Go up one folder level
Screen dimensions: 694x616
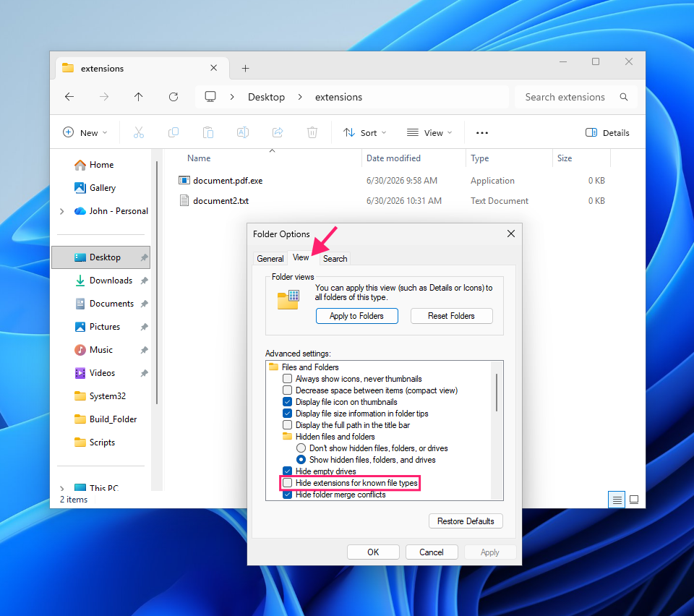139,97
